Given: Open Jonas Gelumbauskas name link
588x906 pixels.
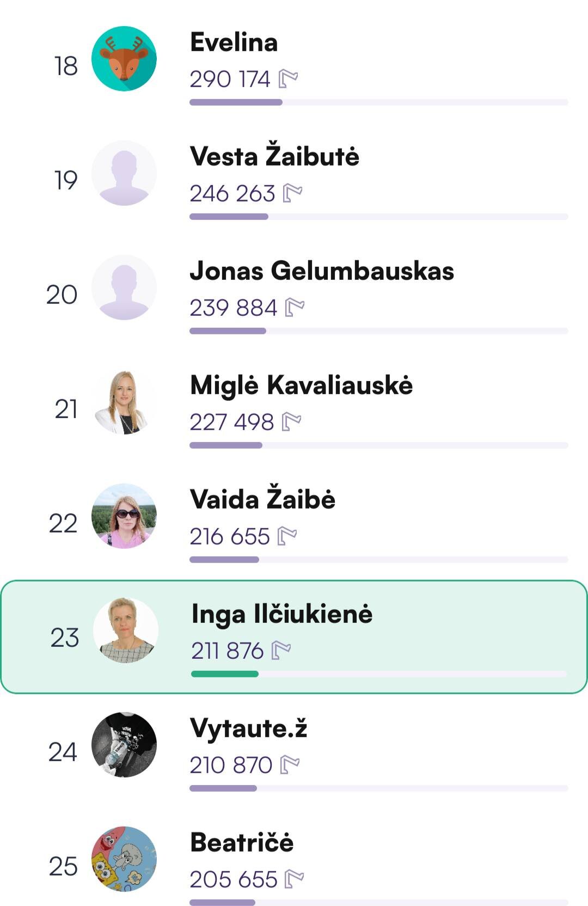Looking at the screenshot, I should (322, 271).
